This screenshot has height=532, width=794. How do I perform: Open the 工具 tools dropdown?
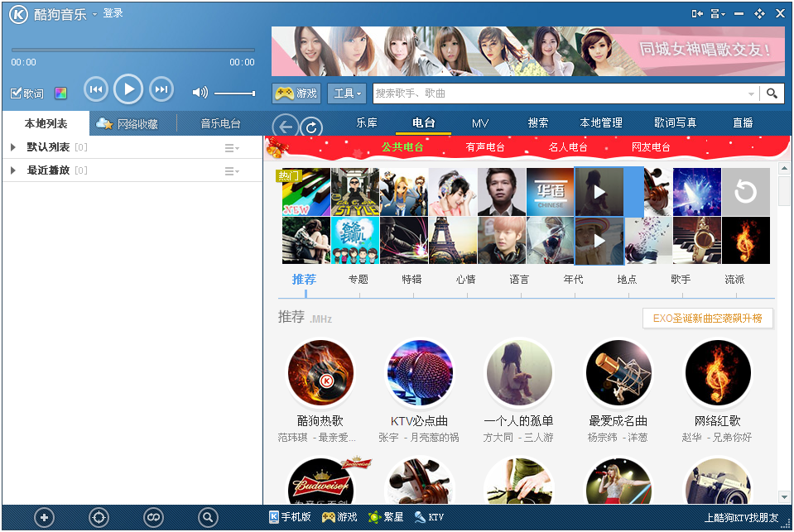pos(347,93)
